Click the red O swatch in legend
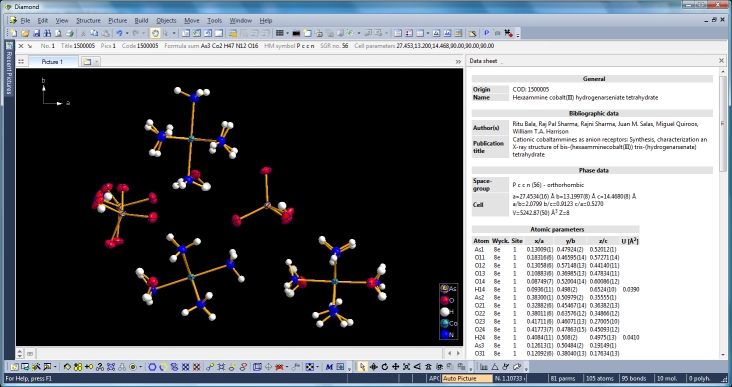The width and height of the screenshot is (732, 387). coord(444,300)
